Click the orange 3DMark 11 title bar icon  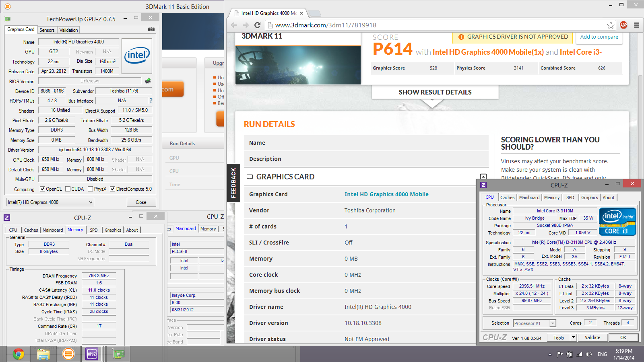click(x=8, y=6)
